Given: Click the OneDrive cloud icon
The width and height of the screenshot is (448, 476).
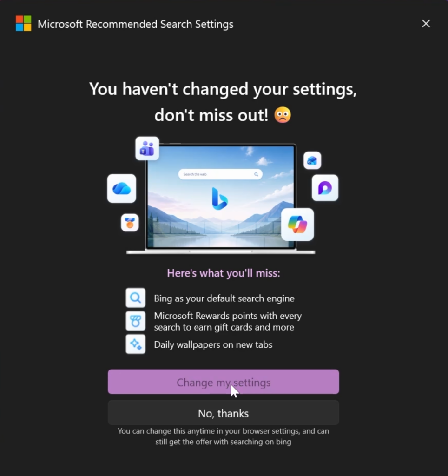Looking at the screenshot, I should tap(121, 189).
